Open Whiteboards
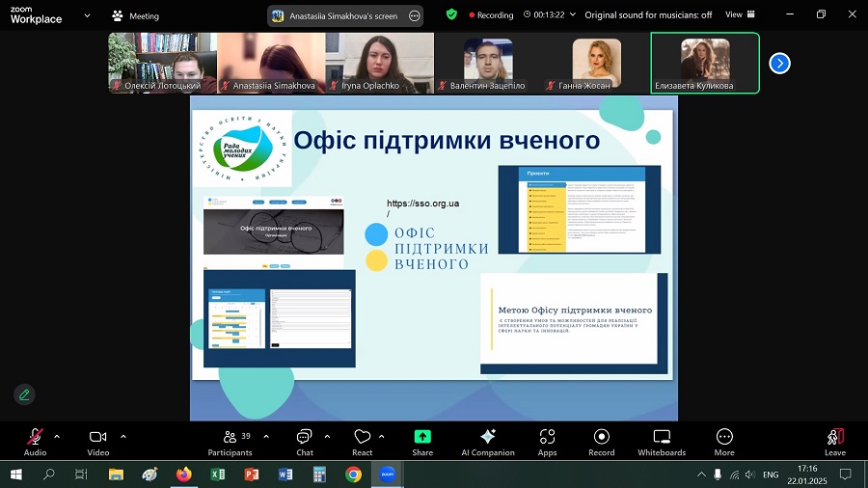868x488 pixels. pyautogui.click(x=662, y=442)
